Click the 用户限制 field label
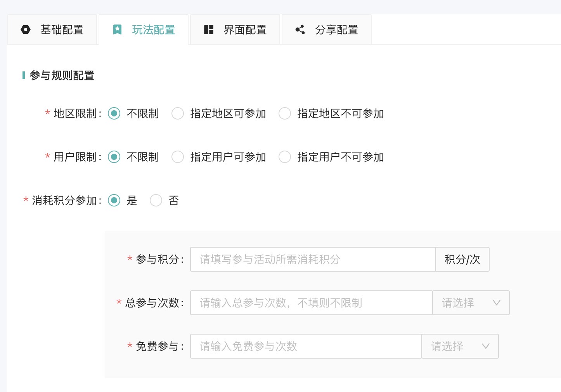 [75, 157]
